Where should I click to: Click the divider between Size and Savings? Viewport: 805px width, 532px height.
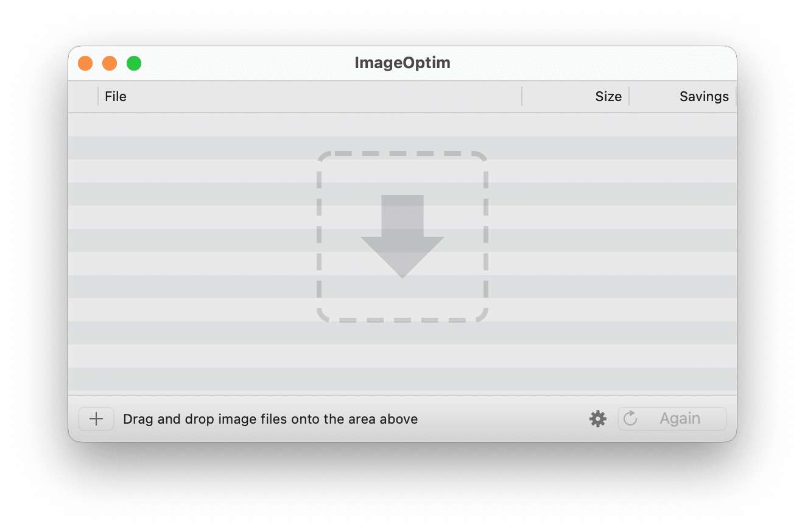(630, 96)
